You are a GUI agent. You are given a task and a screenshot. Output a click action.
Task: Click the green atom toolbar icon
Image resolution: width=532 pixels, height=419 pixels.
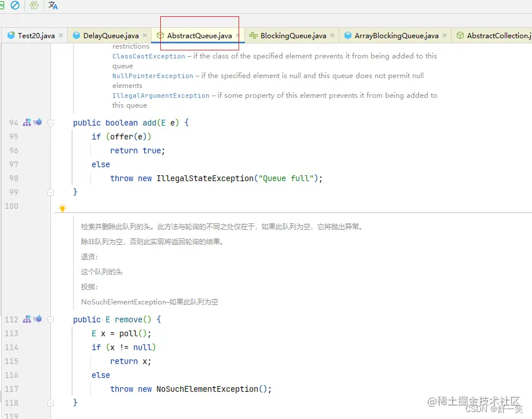click(34, 5)
